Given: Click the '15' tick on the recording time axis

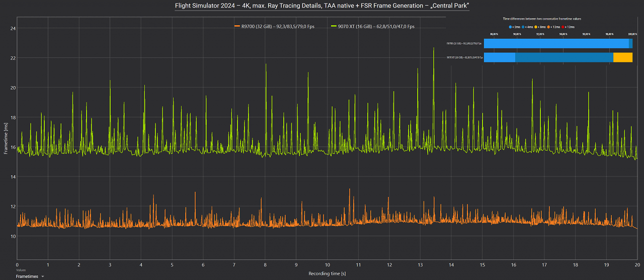Looking at the screenshot, I should pyautogui.click(x=482, y=264).
